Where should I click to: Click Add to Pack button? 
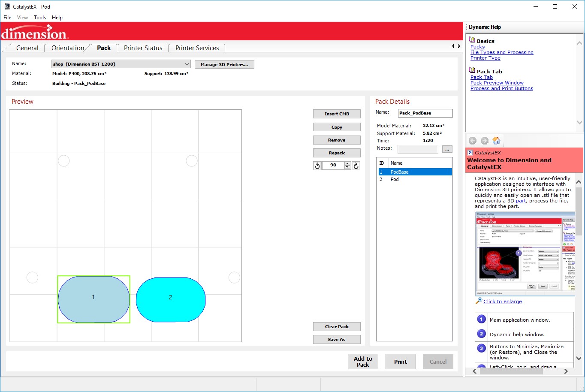pyautogui.click(x=363, y=362)
